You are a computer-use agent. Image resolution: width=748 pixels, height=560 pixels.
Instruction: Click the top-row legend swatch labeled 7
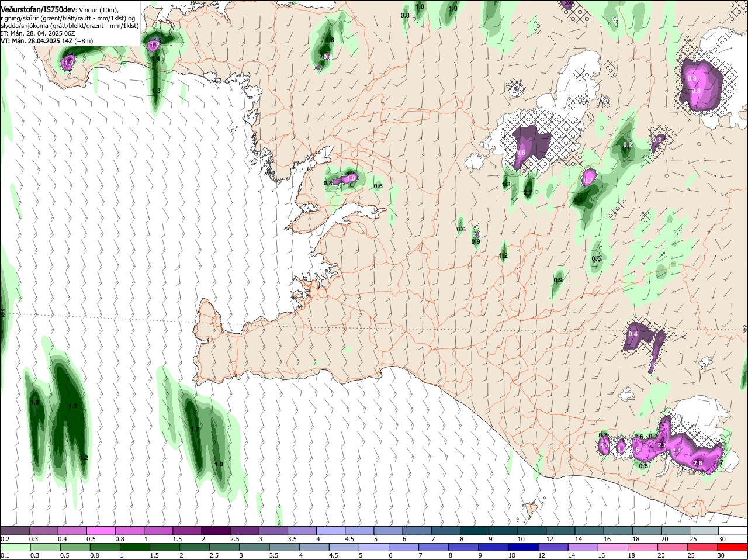pos(446,531)
